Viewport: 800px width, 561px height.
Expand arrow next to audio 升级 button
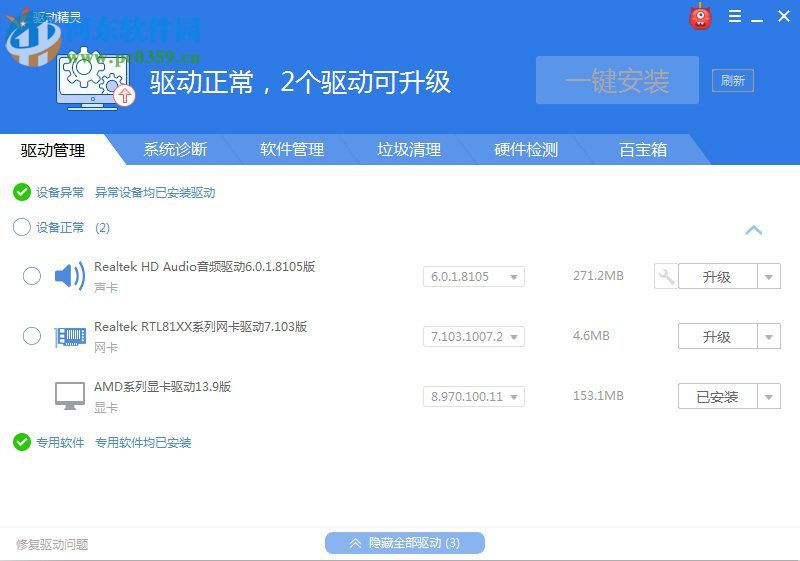[x=769, y=276]
